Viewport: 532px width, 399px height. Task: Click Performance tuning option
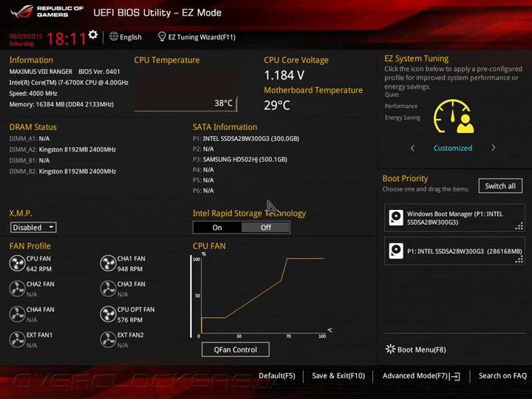click(x=401, y=106)
